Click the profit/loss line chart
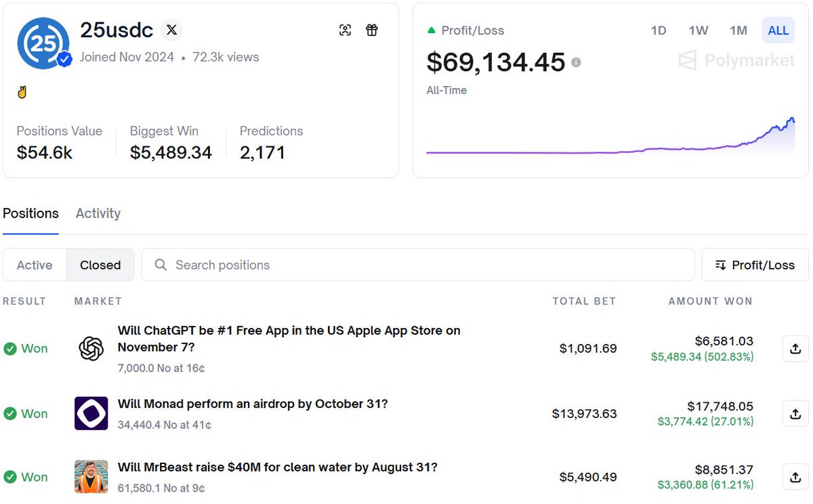This screenshot has width=813, height=504. (610, 135)
